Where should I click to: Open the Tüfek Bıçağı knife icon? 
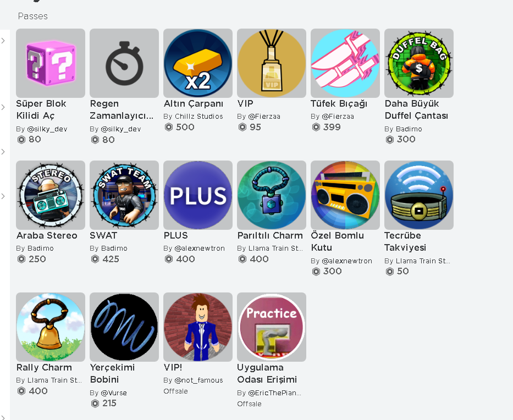click(x=345, y=63)
